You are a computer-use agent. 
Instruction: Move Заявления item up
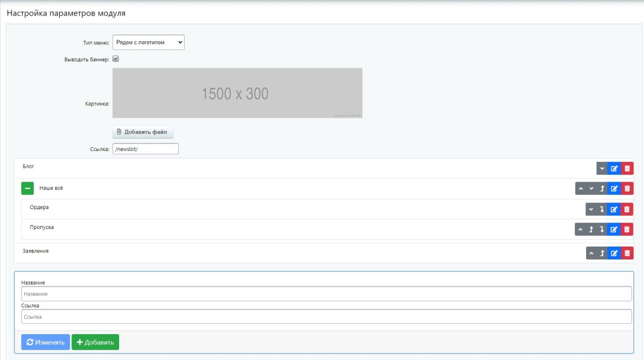pyautogui.click(x=591, y=253)
